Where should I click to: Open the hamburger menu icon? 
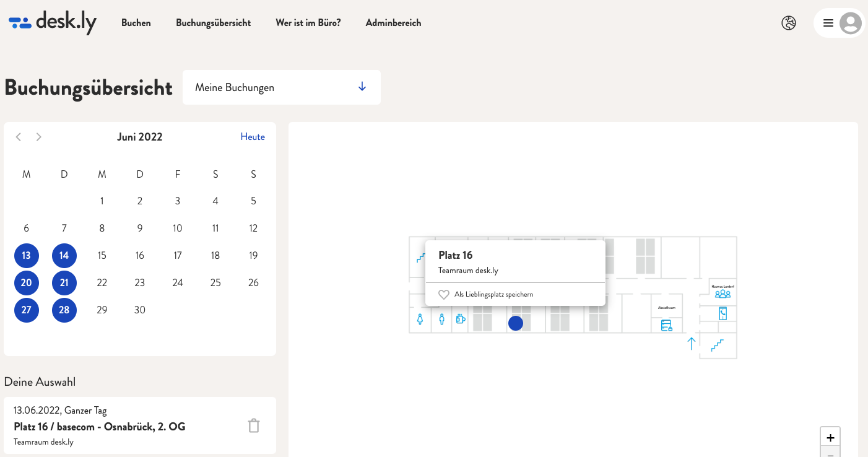[828, 23]
